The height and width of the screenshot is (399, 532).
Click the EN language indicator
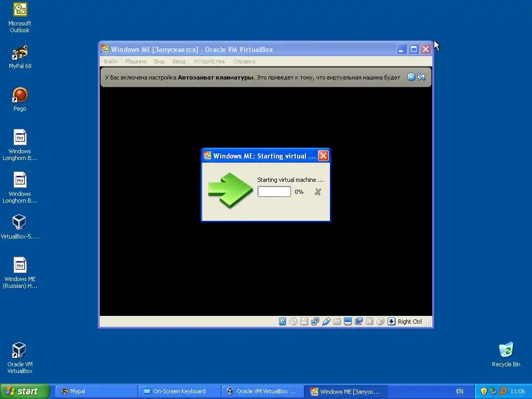tap(459, 391)
